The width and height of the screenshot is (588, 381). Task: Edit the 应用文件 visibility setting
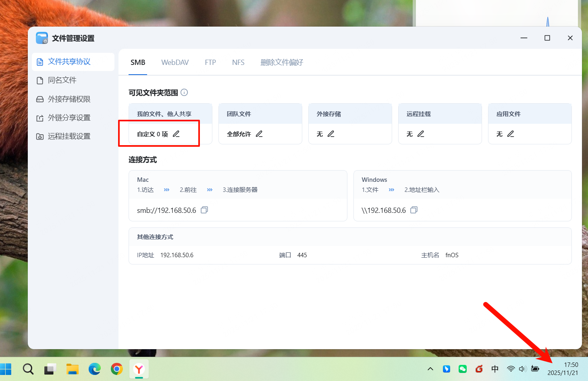point(511,134)
